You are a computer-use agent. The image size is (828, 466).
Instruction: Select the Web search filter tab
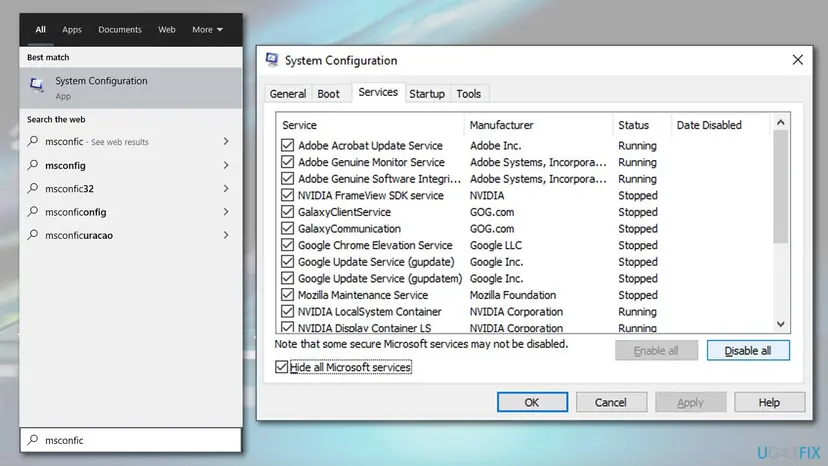(x=167, y=30)
